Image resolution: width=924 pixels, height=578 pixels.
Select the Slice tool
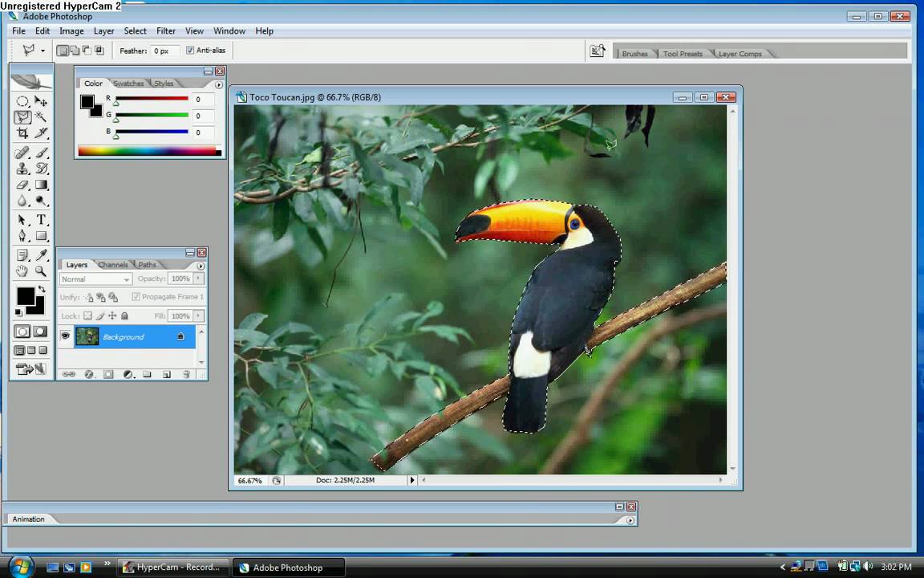click(41, 132)
